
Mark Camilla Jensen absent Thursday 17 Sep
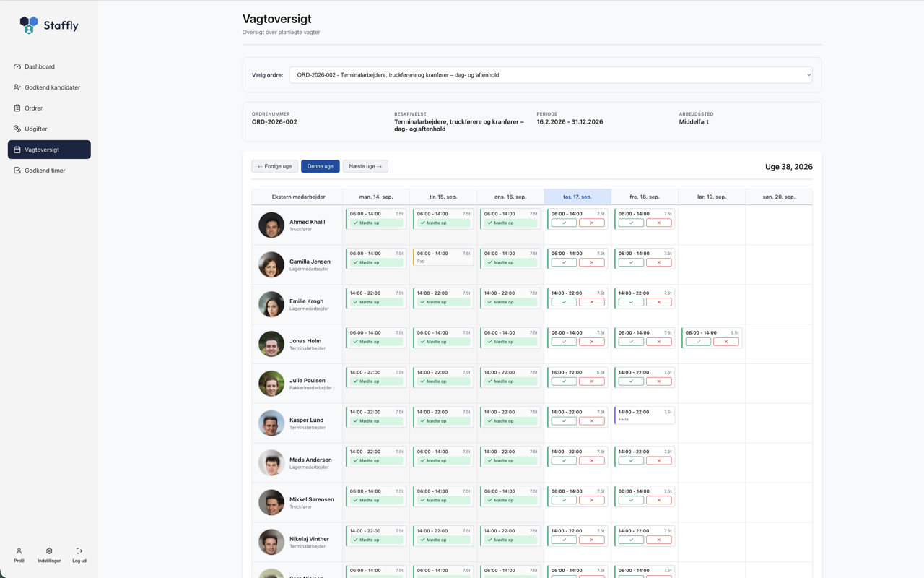(x=592, y=262)
